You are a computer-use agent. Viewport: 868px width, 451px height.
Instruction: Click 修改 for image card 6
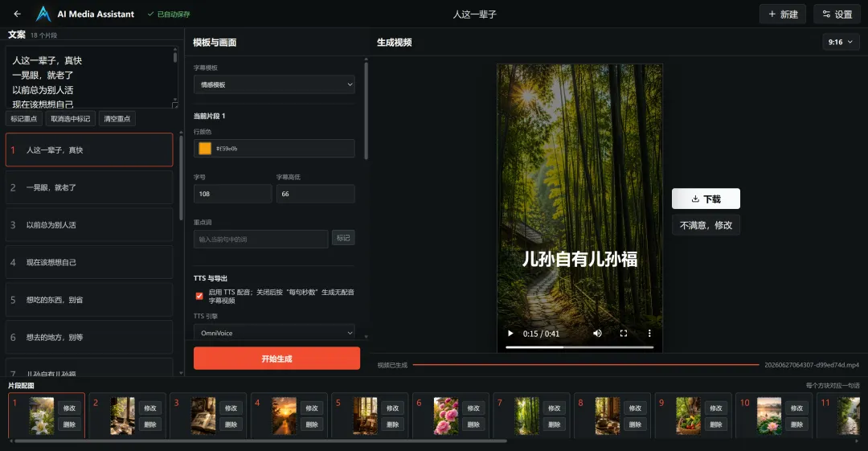tap(473, 408)
